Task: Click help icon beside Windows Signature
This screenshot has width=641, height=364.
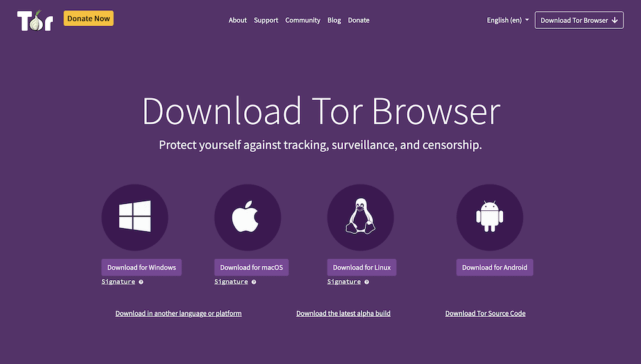Action: point(141,282)
